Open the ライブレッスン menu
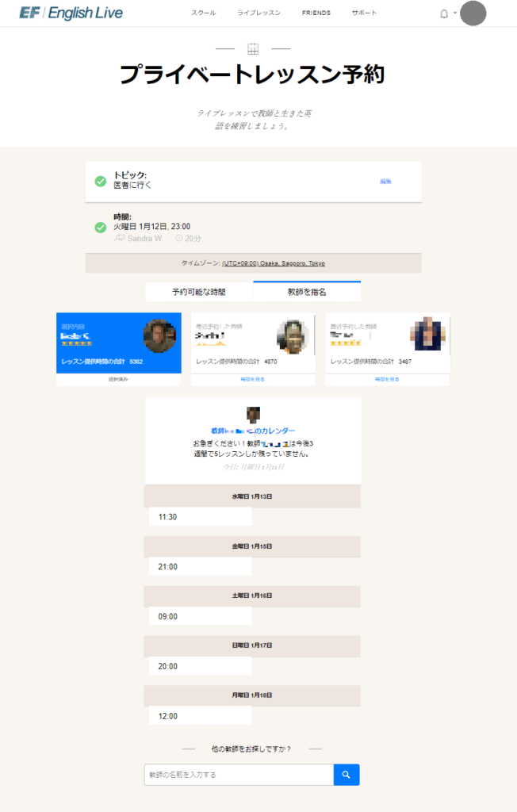The width and height of the screenshot is (517, 812). pos(259,13)
